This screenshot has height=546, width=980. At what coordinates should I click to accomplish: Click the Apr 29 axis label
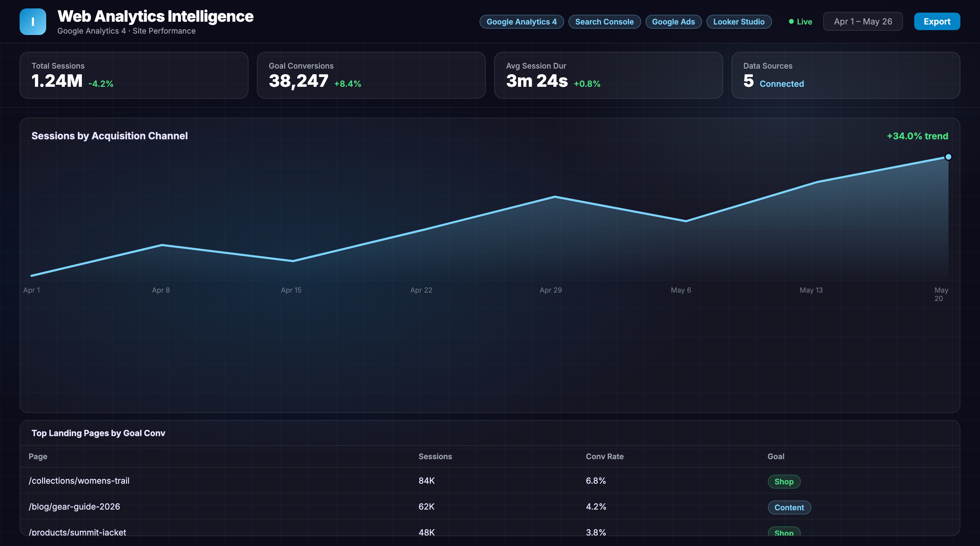551,290
